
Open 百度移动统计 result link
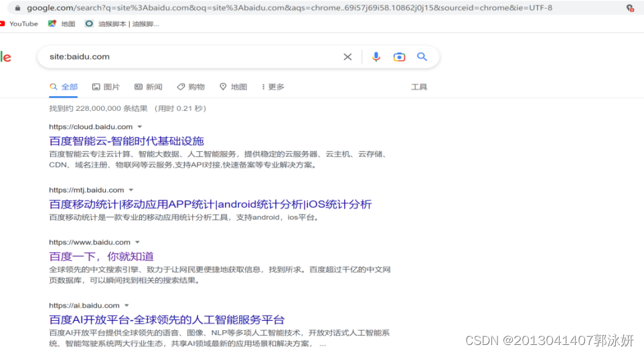pyautogui.click(x=210, y=204)
